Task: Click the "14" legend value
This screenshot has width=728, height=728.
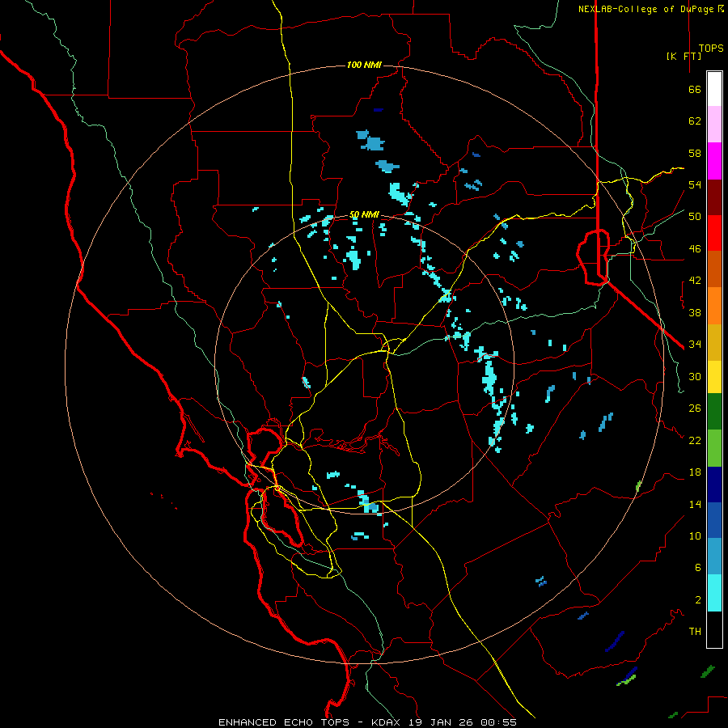Action: coord(695,504)
